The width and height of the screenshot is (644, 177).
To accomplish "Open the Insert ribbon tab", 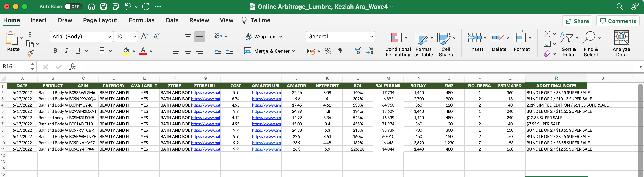I will (x=39, y=20).
